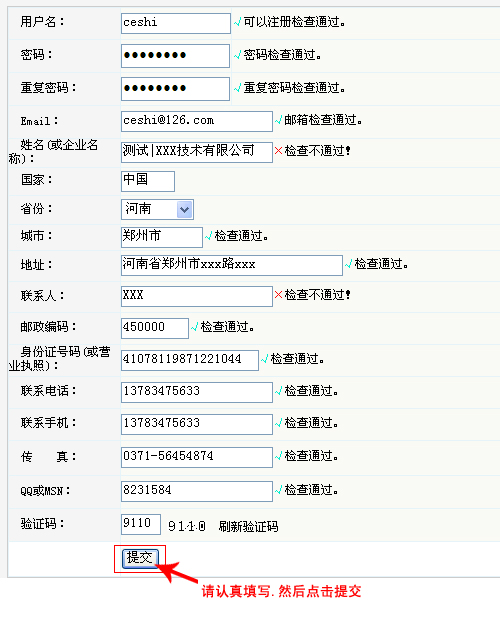The image size is (500, 617).
Task: Click the 重复密码 repeat password field
Action: click(175, 89)
